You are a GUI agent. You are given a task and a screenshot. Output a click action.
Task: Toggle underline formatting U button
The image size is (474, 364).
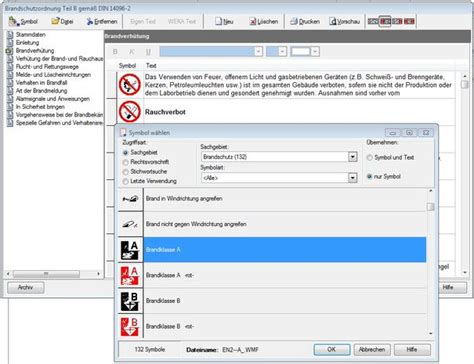coord(148,52)
